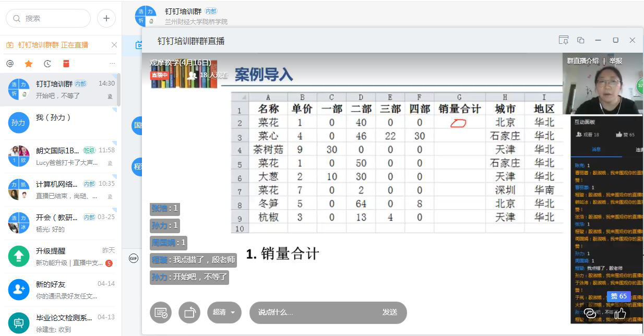Viewport: 644px width, 336px height.
Task: Dismiss the 正在直播 live notification banner
Action: [114, 45]
